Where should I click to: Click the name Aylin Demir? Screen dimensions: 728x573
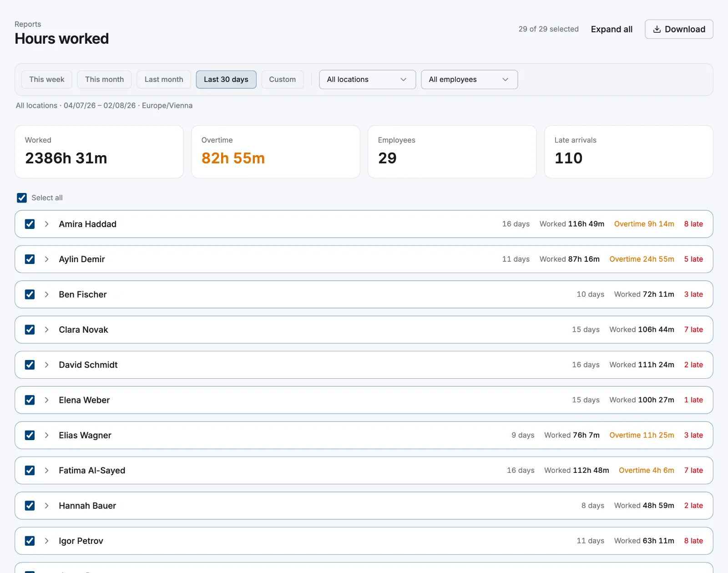[82, 259]
